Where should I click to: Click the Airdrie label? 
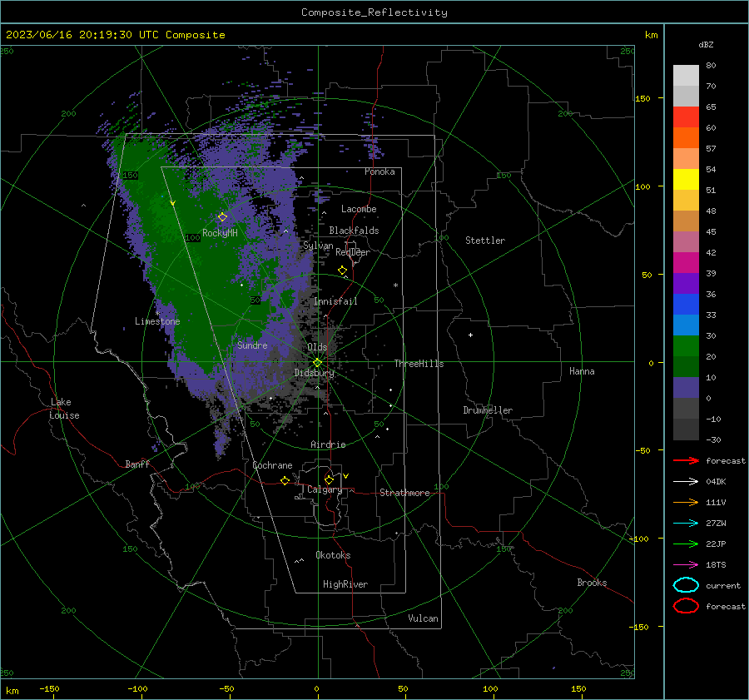tap(328, 444)
